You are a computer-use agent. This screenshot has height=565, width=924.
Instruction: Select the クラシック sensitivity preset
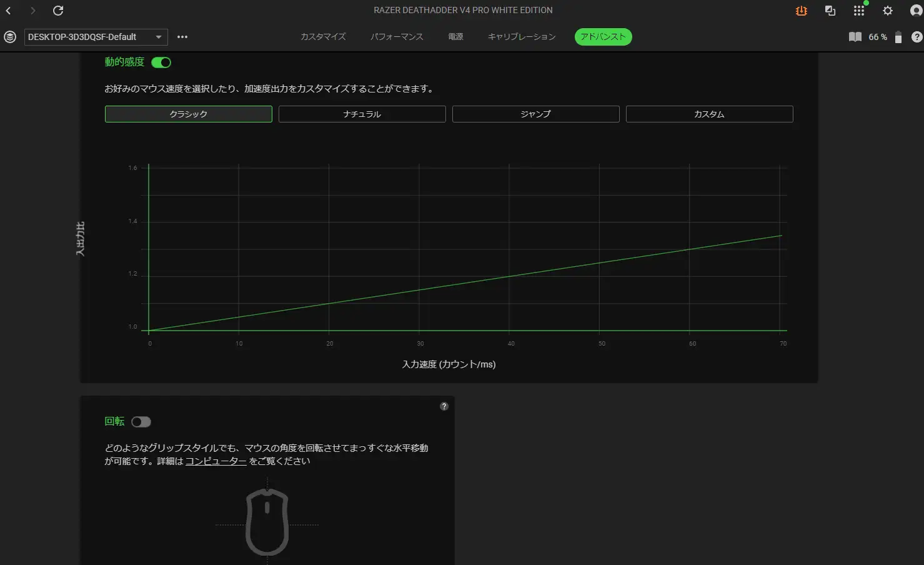[x=189, y=114]
